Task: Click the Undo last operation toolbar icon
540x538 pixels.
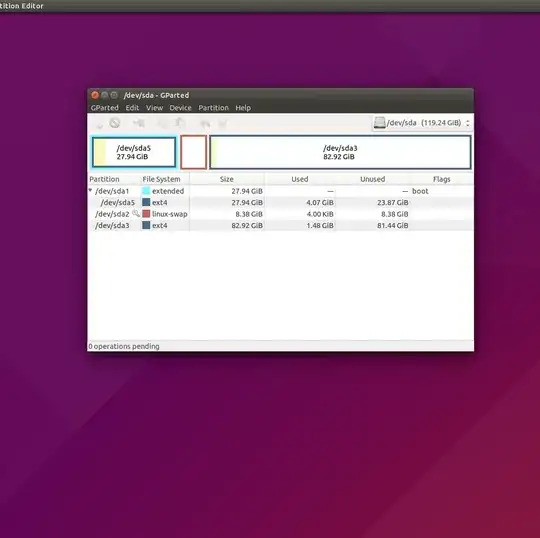Action: click(x=205, y=123)
